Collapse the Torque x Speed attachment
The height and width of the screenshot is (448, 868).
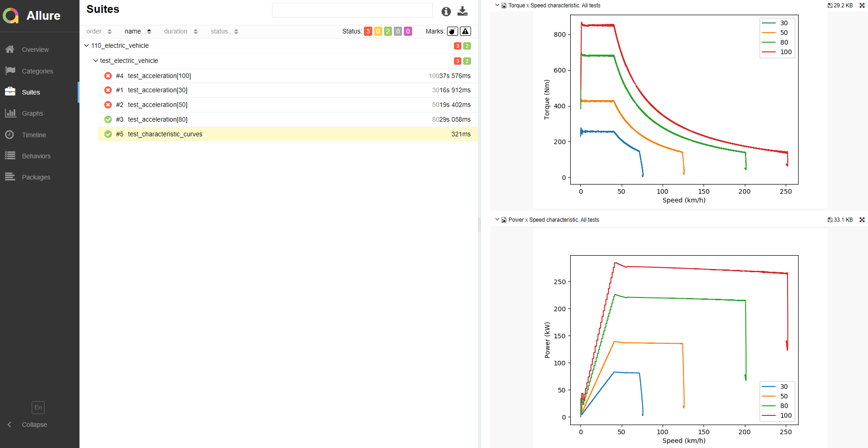click(x=497, y=6)
